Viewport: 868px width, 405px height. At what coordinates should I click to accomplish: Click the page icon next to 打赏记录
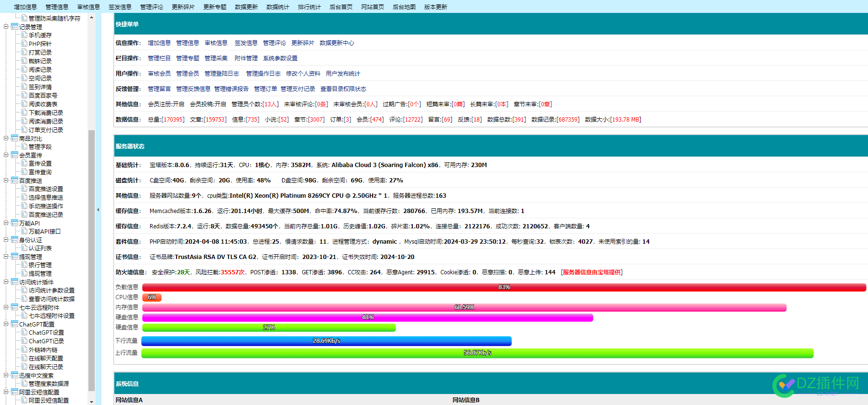tap(24, 52)
